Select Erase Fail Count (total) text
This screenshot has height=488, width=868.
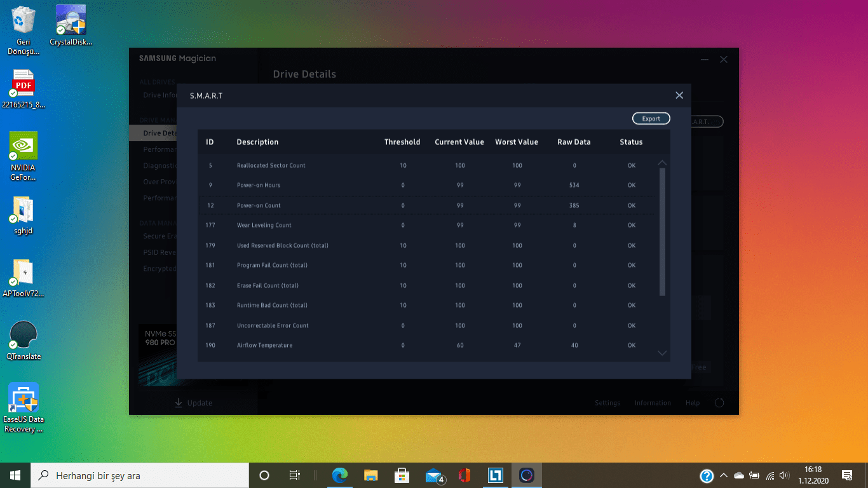tap(268, 285)
